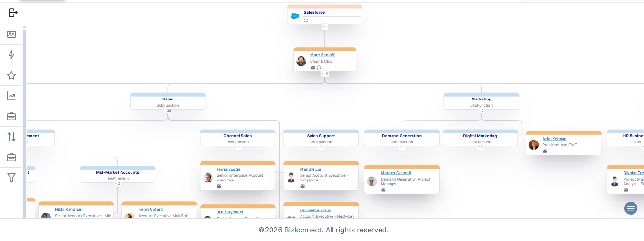The image size is (644, 241).
Task: Collapse the Digital Marketing node
Action: pyautogui.click(x=480, y=147)
